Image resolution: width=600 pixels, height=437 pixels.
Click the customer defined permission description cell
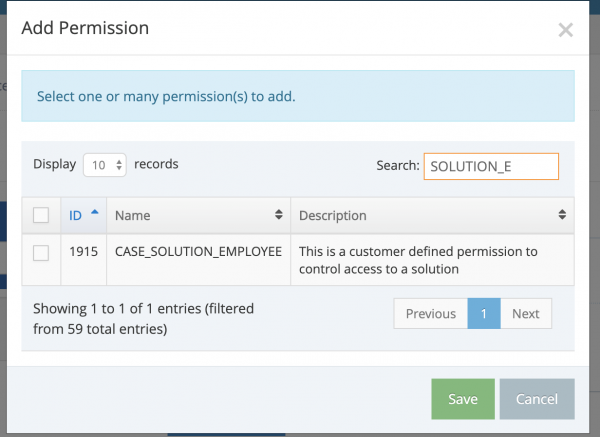click(x=432, y=260)
